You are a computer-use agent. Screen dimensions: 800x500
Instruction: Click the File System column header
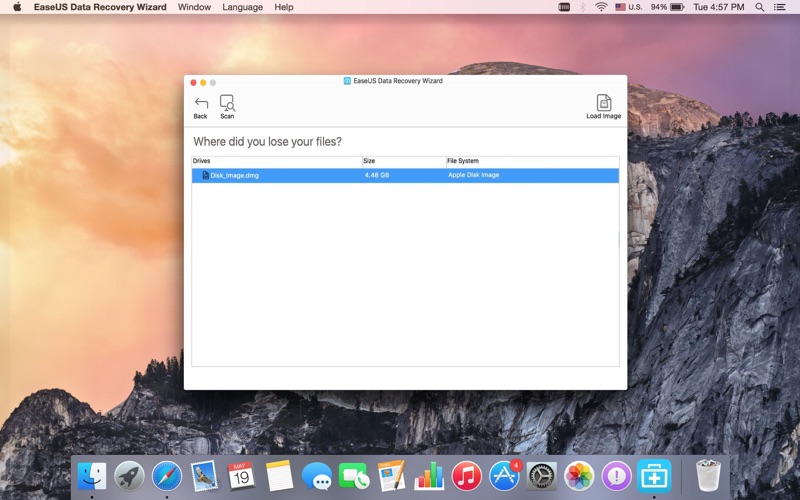point(531,161)
